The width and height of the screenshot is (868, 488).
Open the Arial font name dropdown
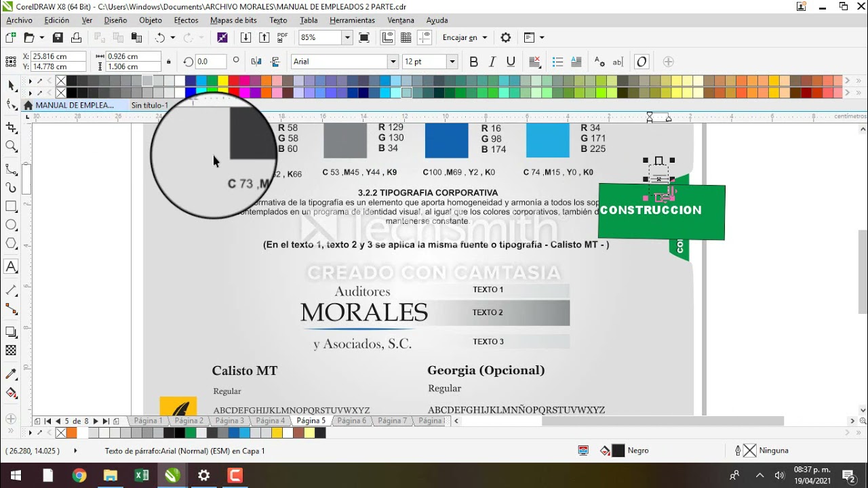(393, 62)
